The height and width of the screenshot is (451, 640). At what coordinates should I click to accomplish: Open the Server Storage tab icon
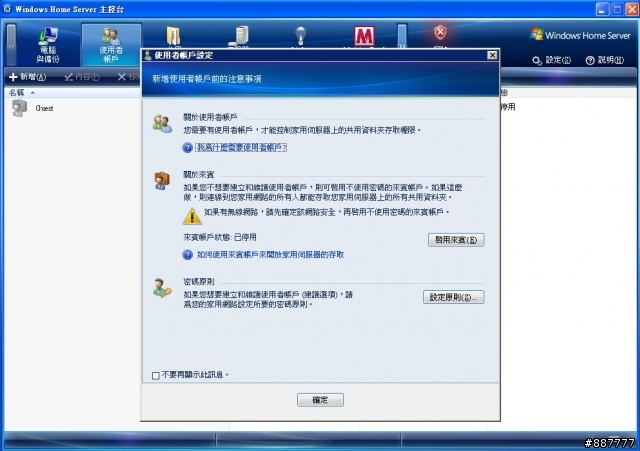click(x=240, y=36)
